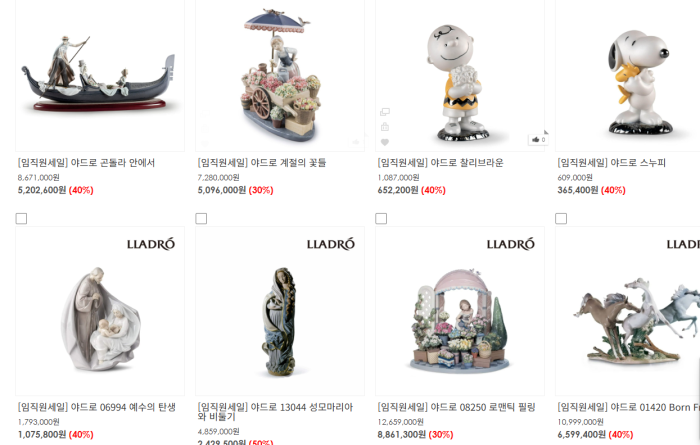The width and height of the screenshot is (700, 445).
Task: Click LLADRÓ logo on 로맨틱 필링 product card
Action: (510, 244)
